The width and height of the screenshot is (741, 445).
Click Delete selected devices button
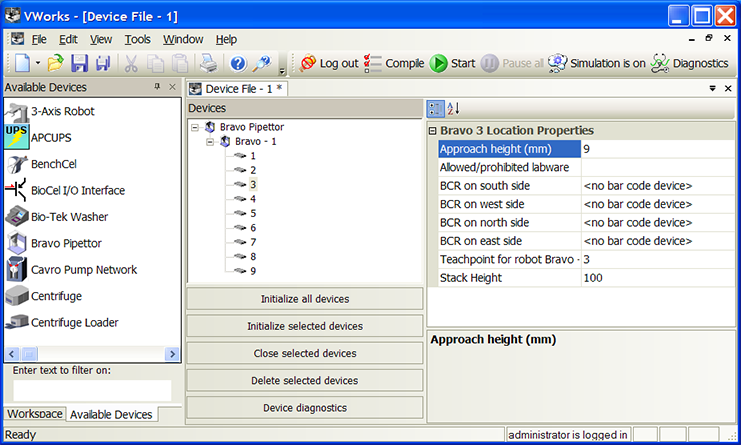coord(305,381)
